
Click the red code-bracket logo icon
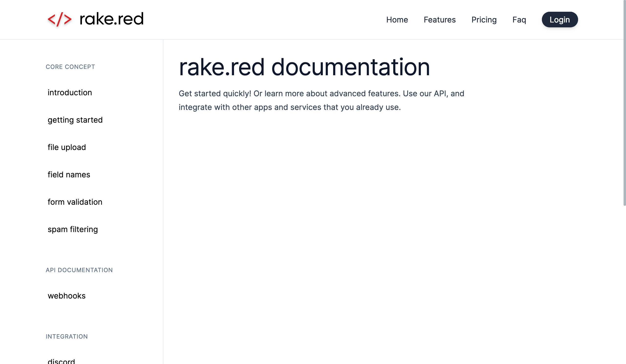pyautogui.click(x=60, y=19)
